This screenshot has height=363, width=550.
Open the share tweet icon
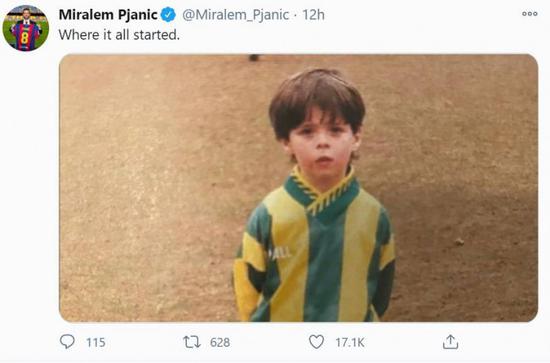[x=450, y=342]
